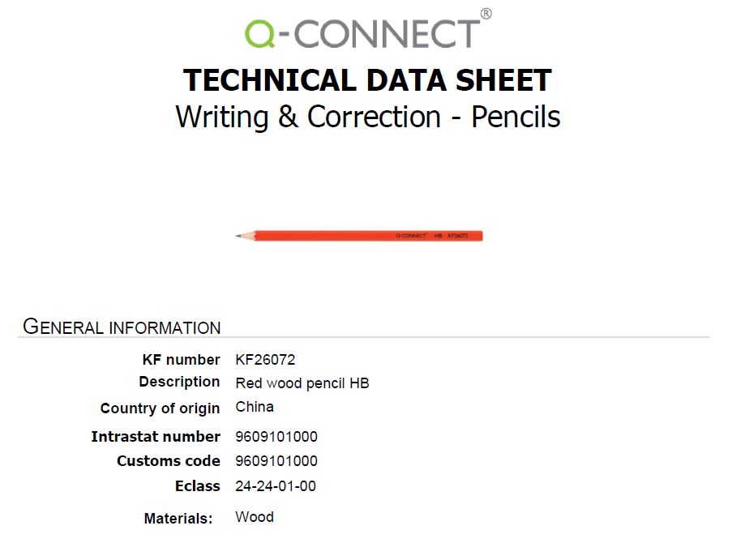The width and height of the screenshot is (732, 560).
Task: Click the Description label
Action: tap(179, 382)
